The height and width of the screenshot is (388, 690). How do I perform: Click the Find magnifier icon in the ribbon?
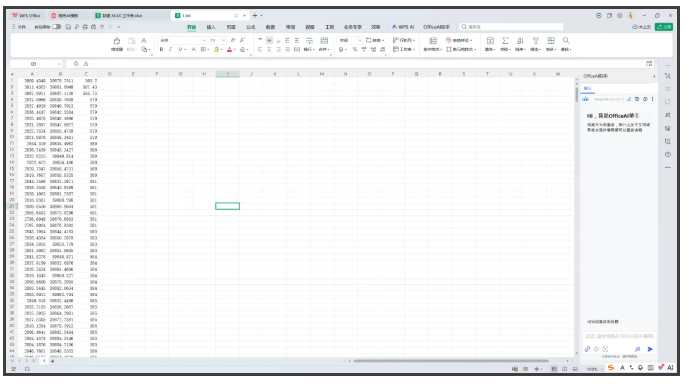tap(566, 40)
